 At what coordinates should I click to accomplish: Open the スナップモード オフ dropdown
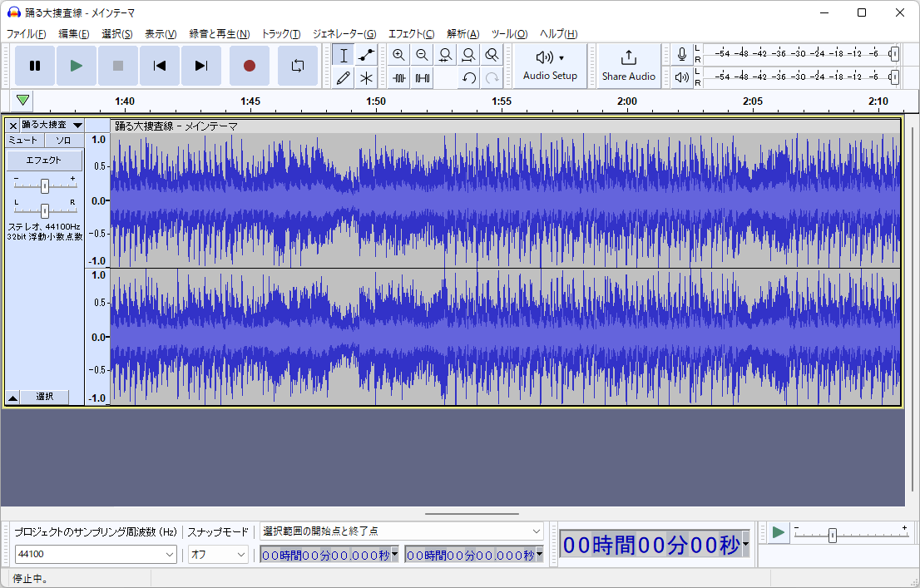218,554
